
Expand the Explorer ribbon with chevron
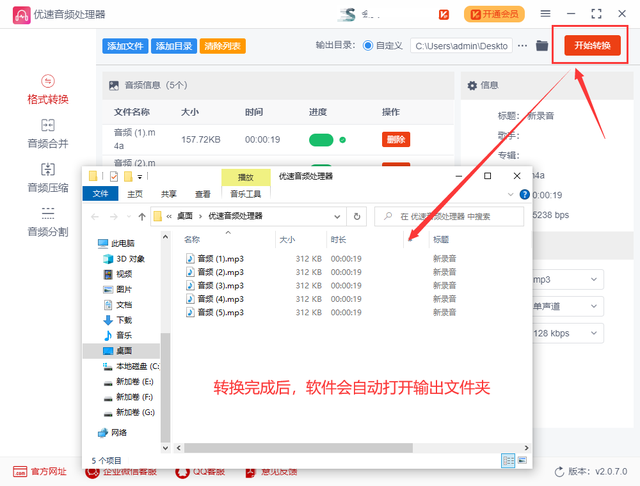[x=510, y=194]
